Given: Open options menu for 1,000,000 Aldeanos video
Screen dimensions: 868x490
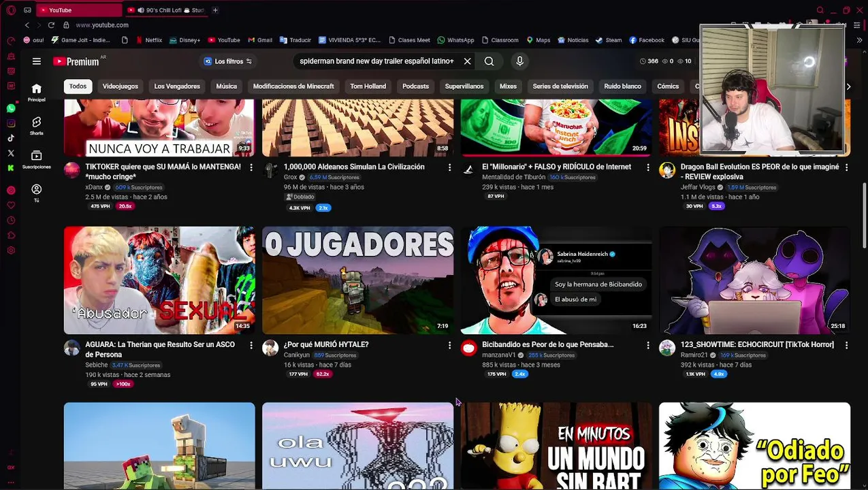Looking at the screenshot, I should coord(449,167).
